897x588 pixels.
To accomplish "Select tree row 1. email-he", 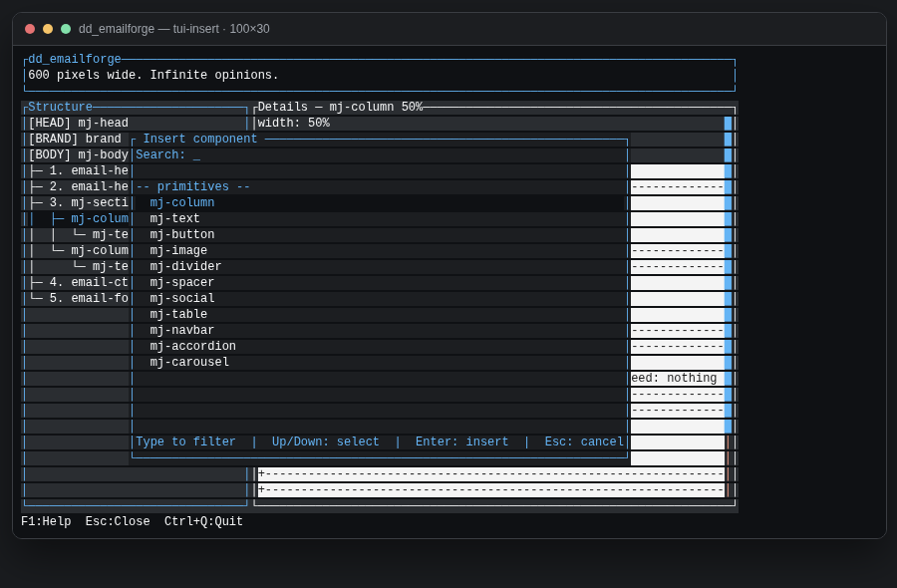I will [x=80, y=170].
